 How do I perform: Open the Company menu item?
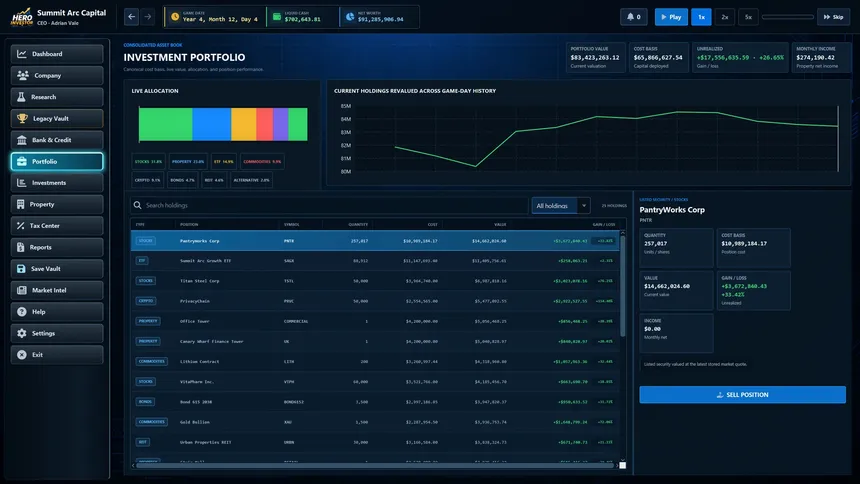(x=57, y=75)
